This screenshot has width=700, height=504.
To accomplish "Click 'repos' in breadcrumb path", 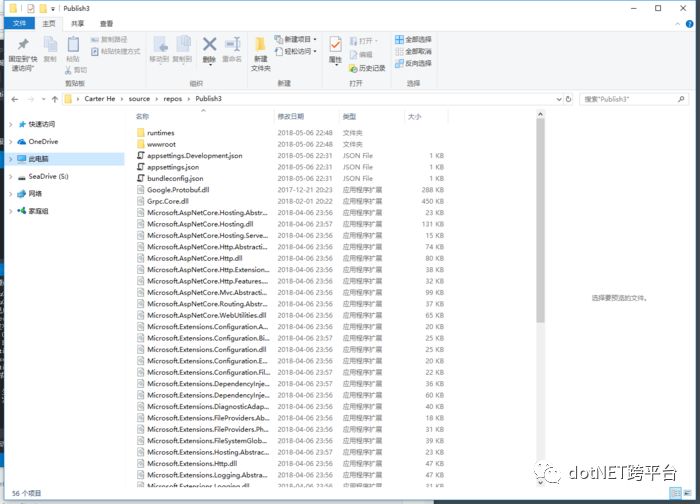I will tap(173, 99).
